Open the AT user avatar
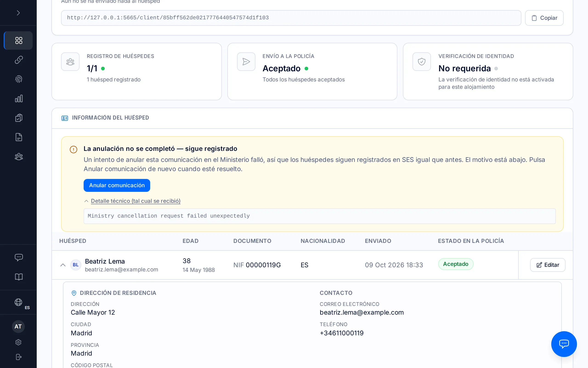Viewport: 588px width, 368px height. click(x=18, y=327)
